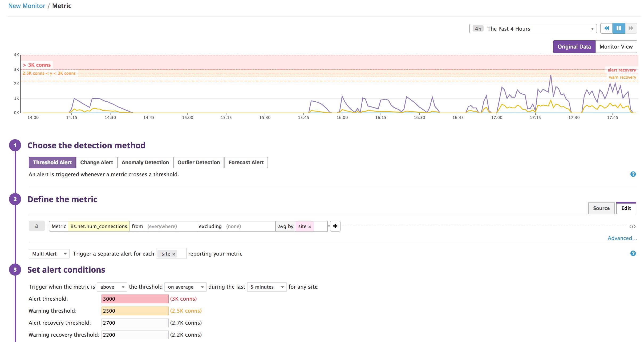
Task: Open the Past 4 Hours time range dropdown
Action: [532, 29]
